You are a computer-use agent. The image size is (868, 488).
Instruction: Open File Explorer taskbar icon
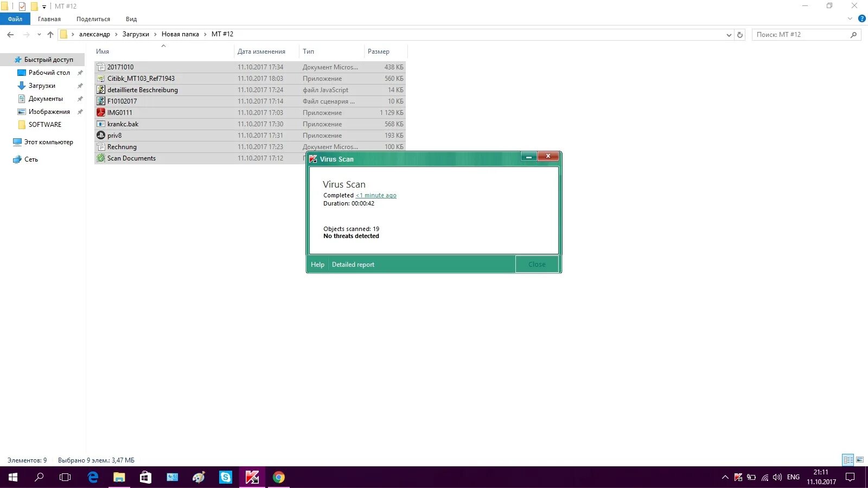point(119,477)
